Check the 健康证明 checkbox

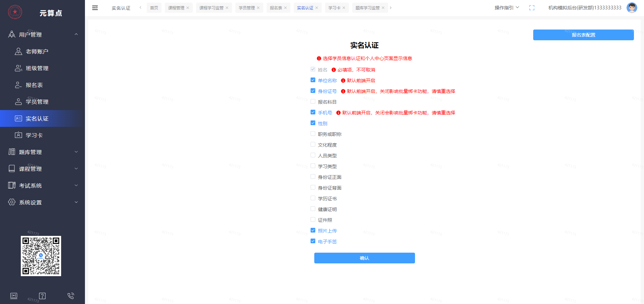tap(313, 209)
